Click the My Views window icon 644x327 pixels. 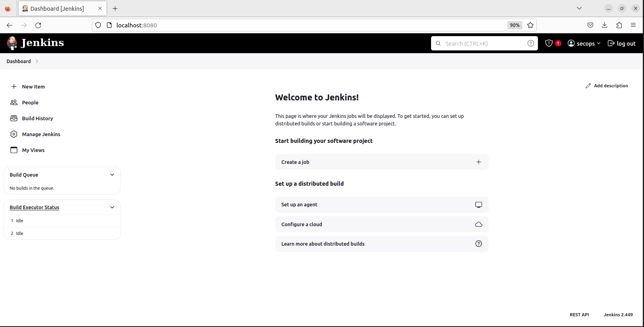[x=14, y=150]
